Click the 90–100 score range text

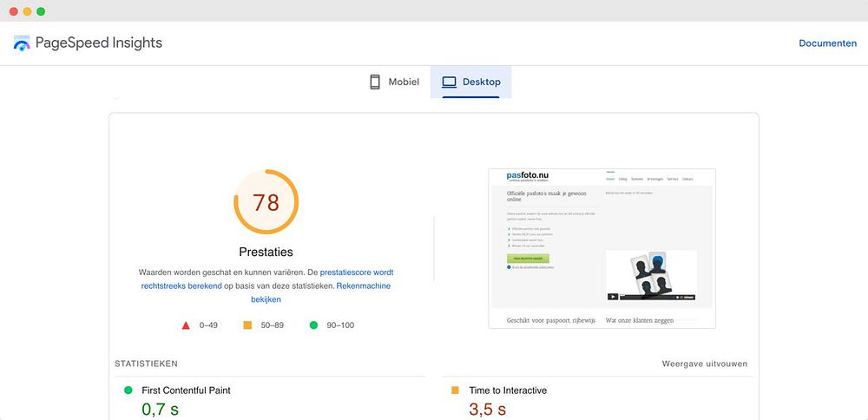pyautogui.click(x=340, y=325)
